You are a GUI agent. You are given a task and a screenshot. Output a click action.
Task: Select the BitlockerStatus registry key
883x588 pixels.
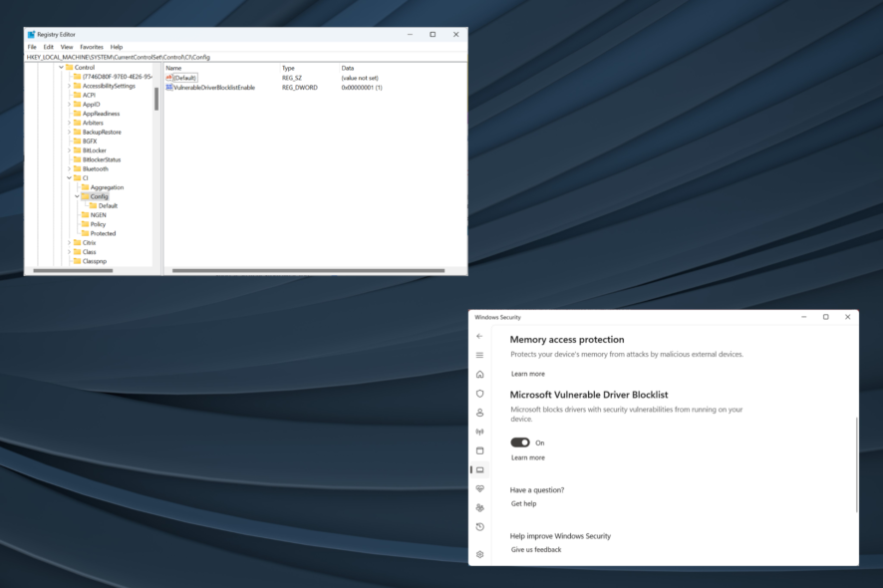[x=102, y=159]
